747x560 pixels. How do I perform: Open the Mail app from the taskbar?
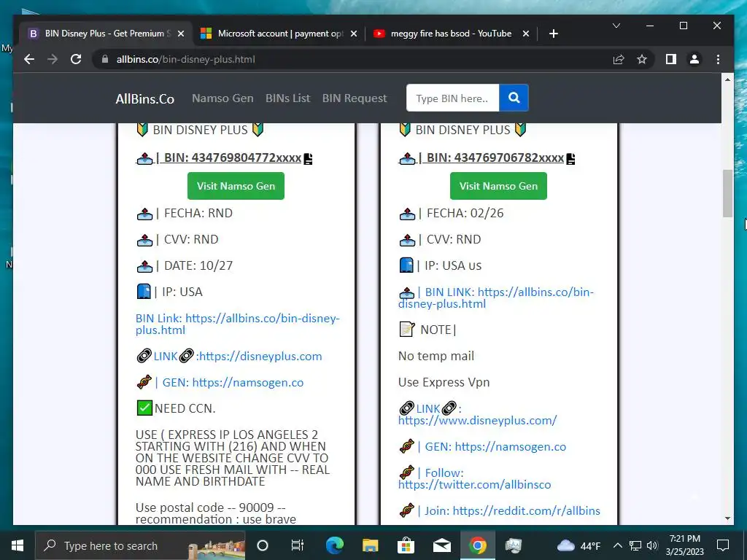click(441, 545)
